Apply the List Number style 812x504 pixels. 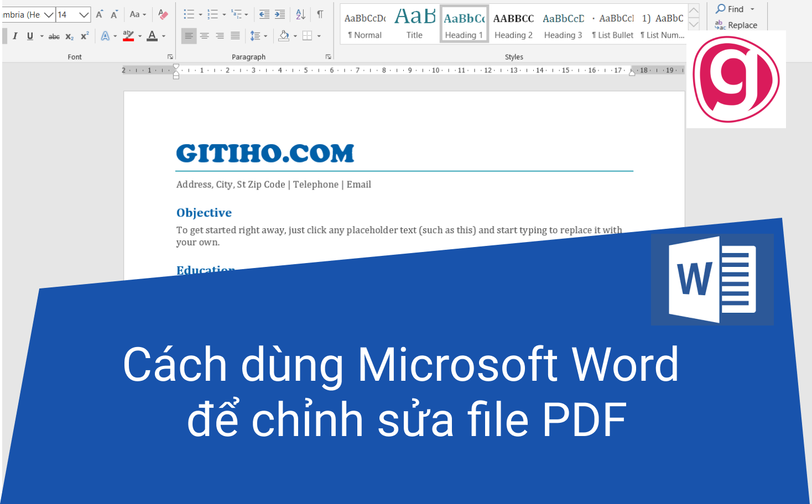tap(662, 24)
